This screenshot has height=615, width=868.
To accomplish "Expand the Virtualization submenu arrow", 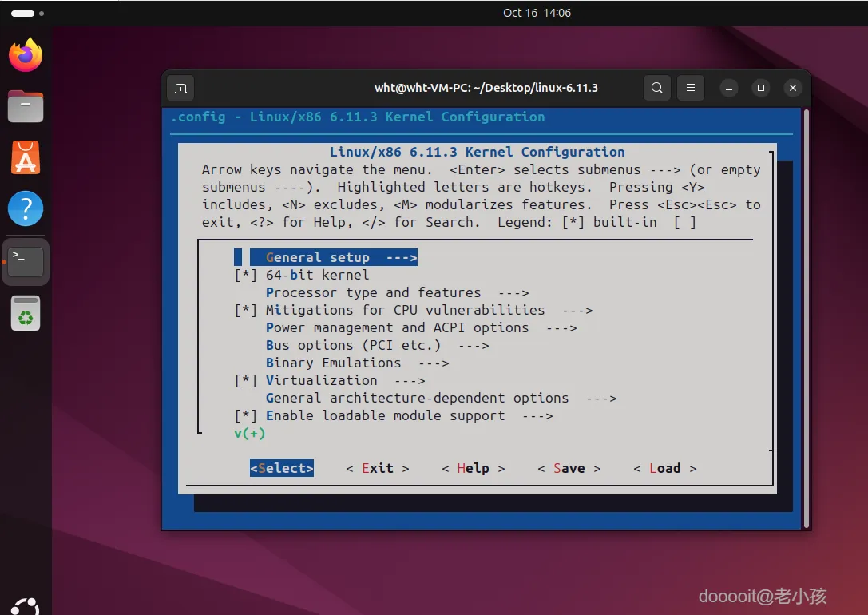I will (x=410, y=381).
